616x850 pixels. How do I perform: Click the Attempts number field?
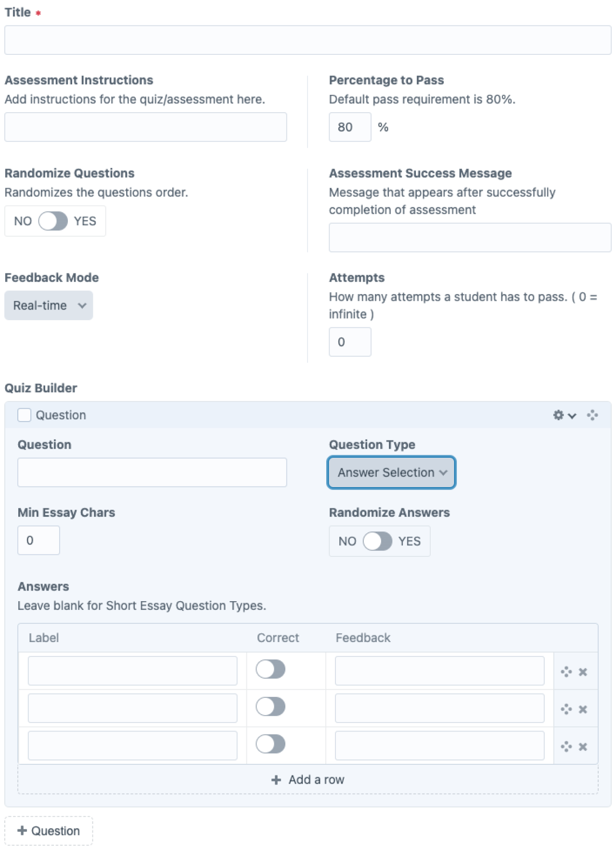(350, 341)
